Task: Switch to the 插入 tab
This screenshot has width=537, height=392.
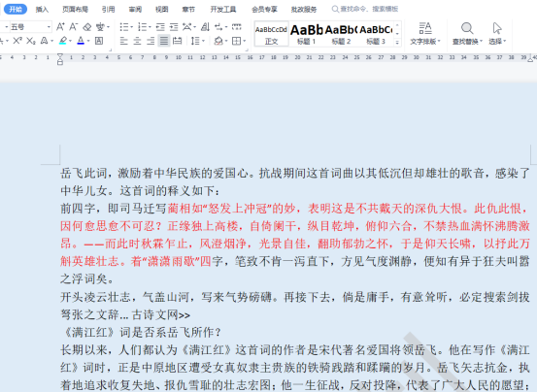Action: coord(42,10)
